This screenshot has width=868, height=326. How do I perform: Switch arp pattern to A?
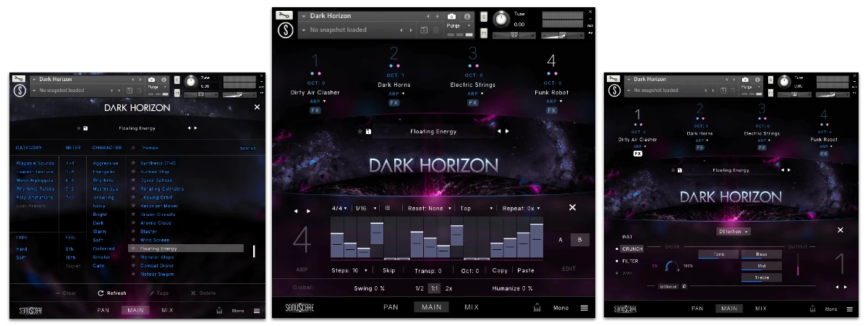[561, 240]
